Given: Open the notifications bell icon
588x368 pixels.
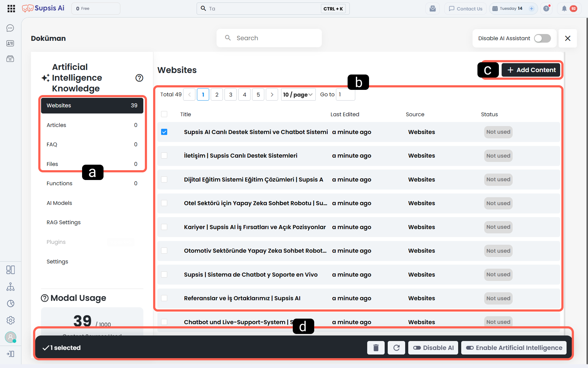Looking at the screenshot, I should [564, 9].
